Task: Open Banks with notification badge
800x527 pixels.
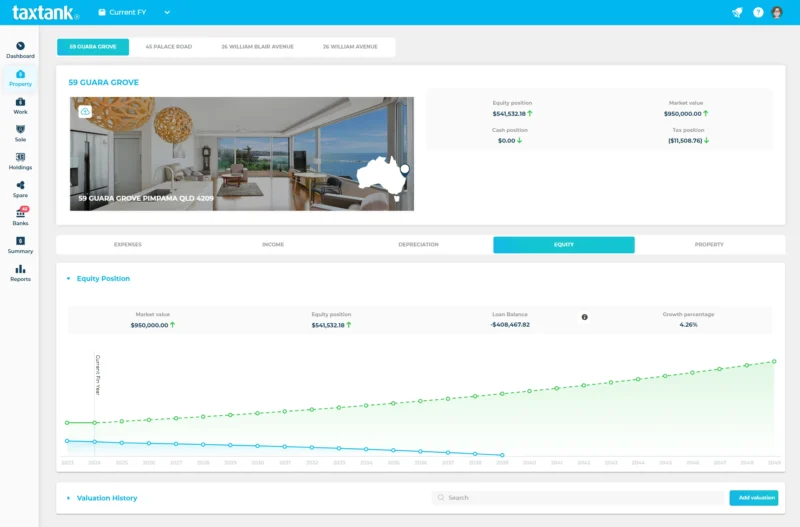Action: pos(20,217)
